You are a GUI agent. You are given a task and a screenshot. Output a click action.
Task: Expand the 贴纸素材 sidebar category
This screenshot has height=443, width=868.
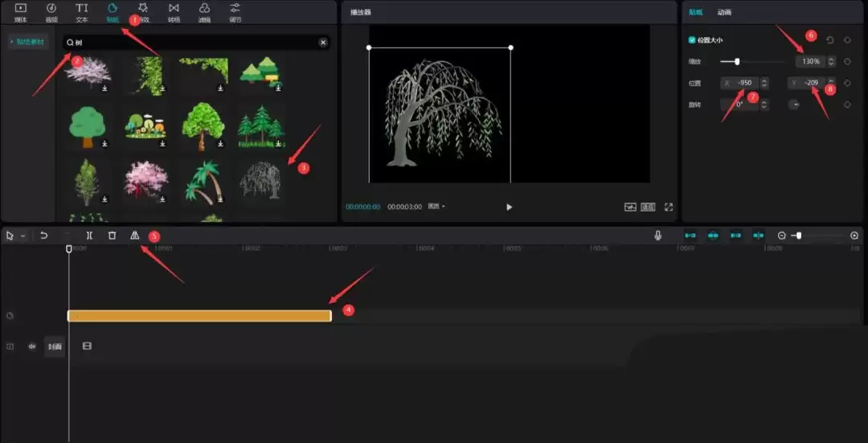pos(27,42)
